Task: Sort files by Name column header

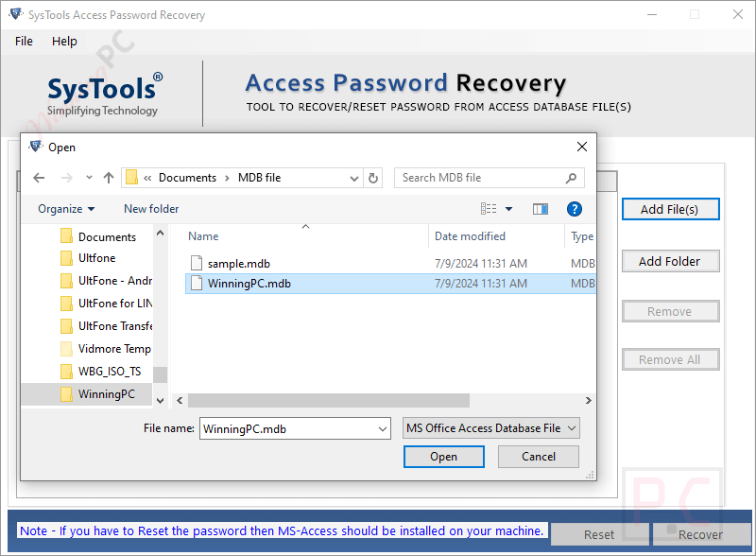Action: coord(203,236)
